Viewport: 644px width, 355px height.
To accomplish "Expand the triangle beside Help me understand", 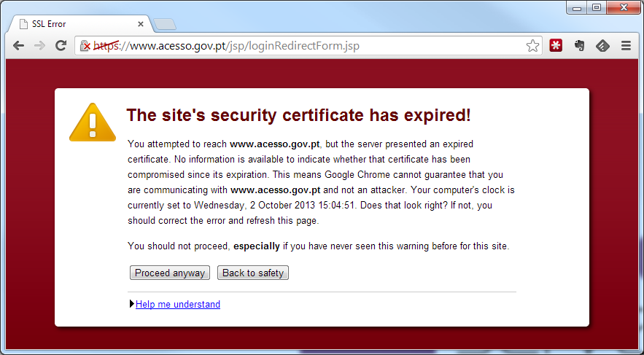I will tap(132, 304).
